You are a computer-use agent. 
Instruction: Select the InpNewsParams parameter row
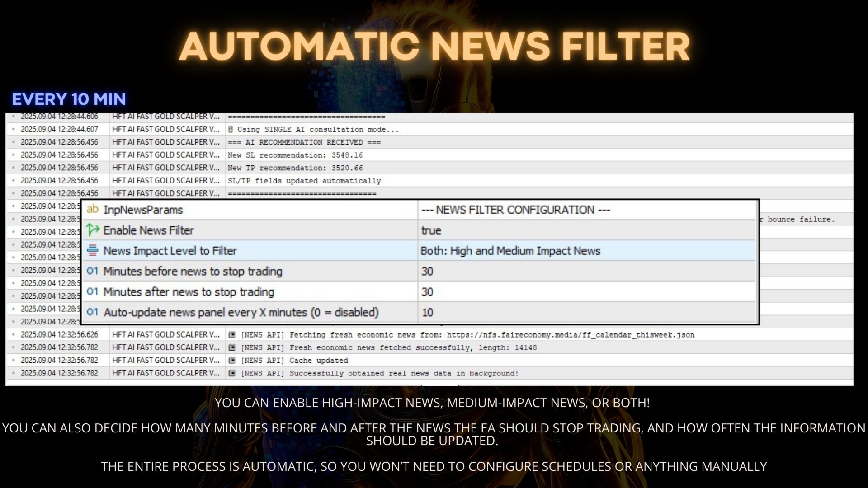[x=143, y=210]
